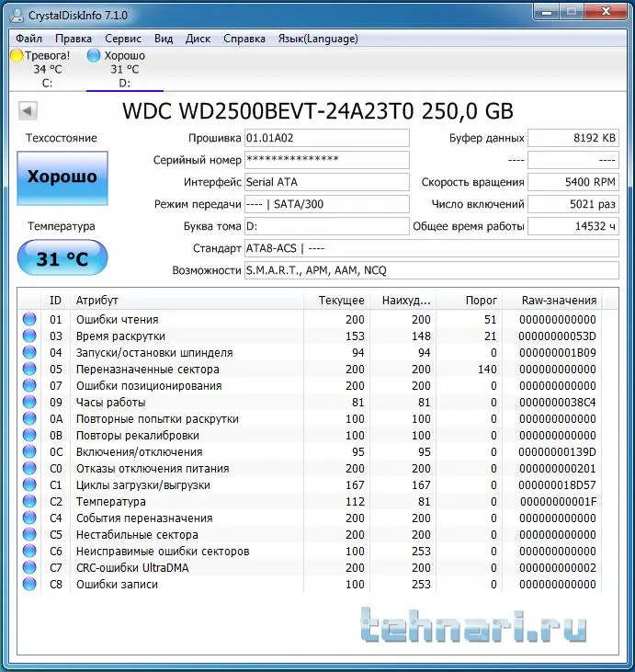Click status orb for 07 Ошибки позиционирования
This screenshot has height=672, width=635.
click(29, 385)
